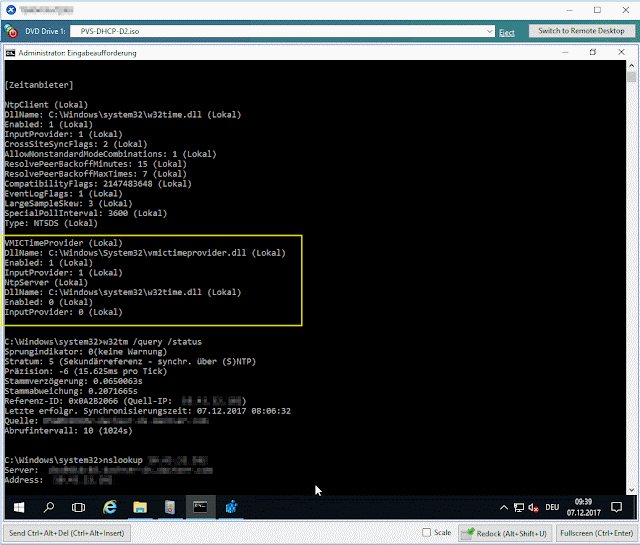Click console scrollbar up arrow
640x545 pixels.
pos(631,65)
